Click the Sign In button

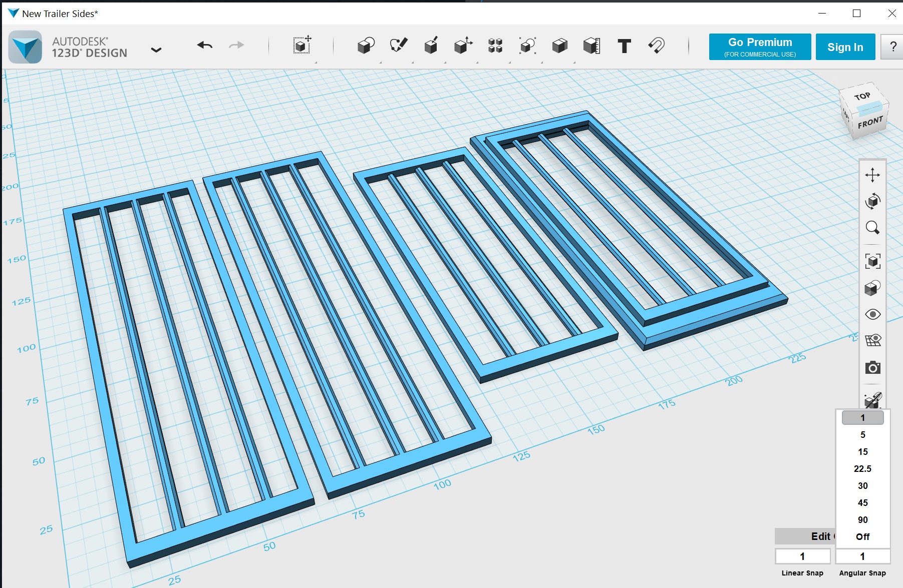tap(845, 47)
